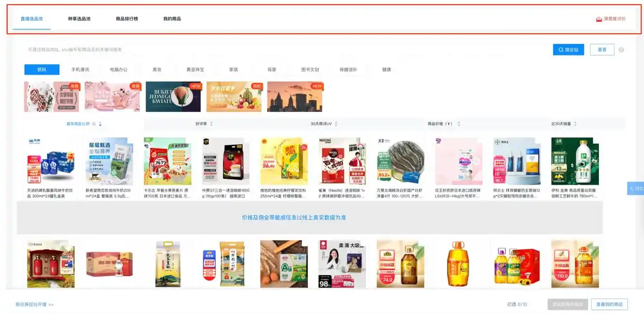Screen dimensions: 644x314
Task: Sort by 近30天销量 arrows
Action: click(575, 124)
